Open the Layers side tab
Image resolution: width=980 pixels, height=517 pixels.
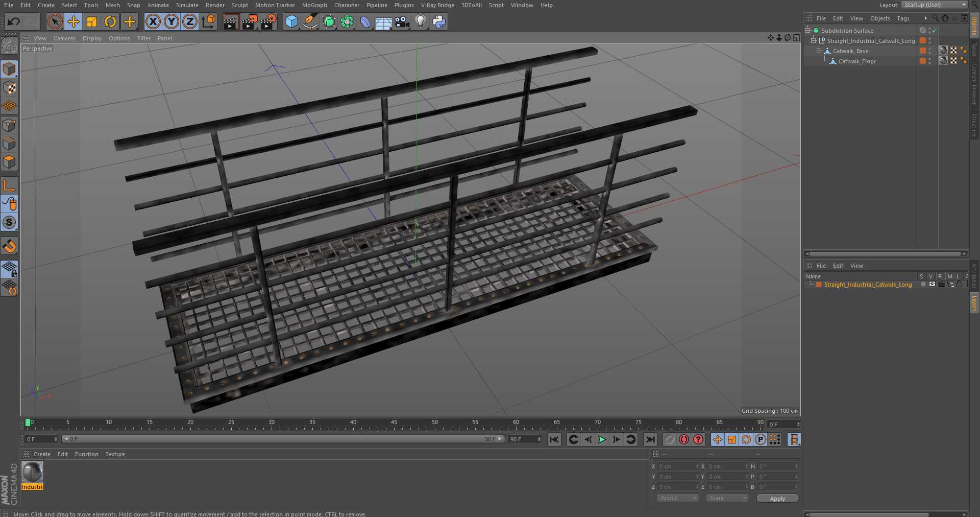974,303
